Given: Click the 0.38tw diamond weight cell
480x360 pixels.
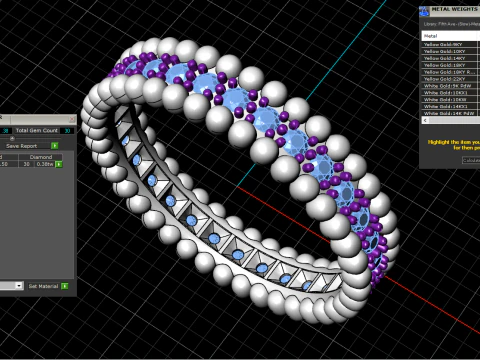Looking at the screenshot, I should pyautogui.click(x=45, y=164).
